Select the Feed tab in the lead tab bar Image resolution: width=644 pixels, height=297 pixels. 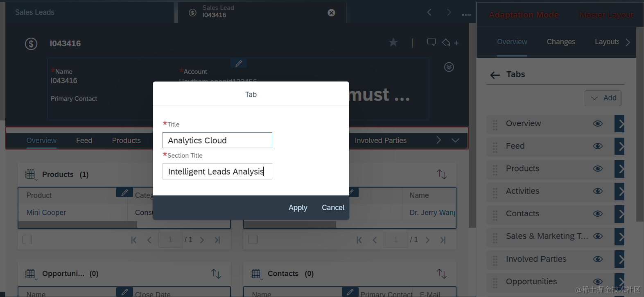coord(84,141)
